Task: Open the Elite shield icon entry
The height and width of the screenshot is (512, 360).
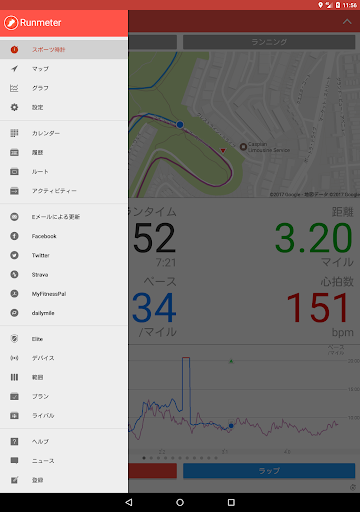Action: pyautogui.click(x=64, y=339)
